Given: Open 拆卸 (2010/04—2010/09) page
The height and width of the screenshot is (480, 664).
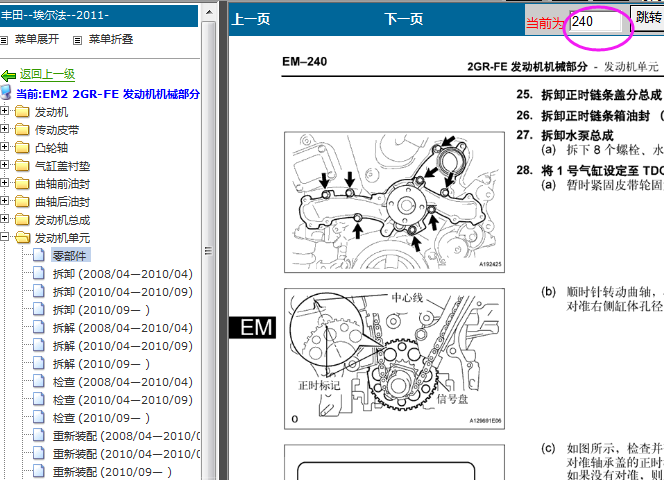Looking at the screenshot, I should click(123, 292).
